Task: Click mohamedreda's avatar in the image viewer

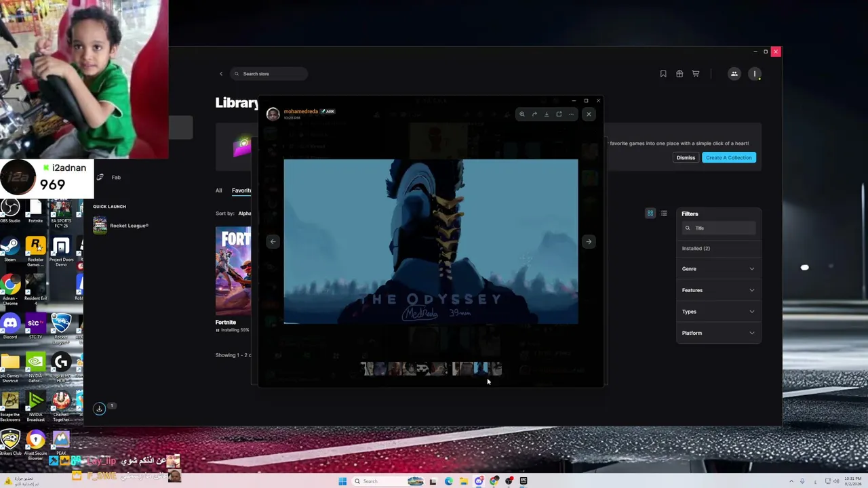Action: 273,114
